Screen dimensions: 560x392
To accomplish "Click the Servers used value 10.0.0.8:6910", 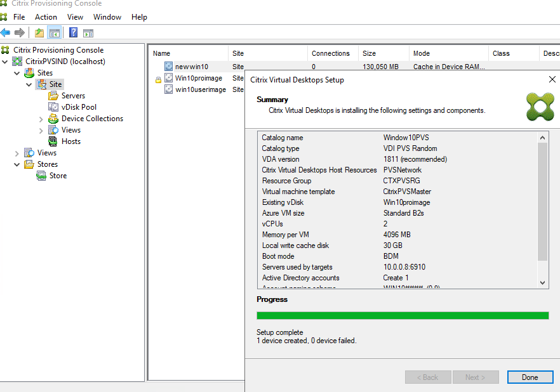I will tap(404, 267).
